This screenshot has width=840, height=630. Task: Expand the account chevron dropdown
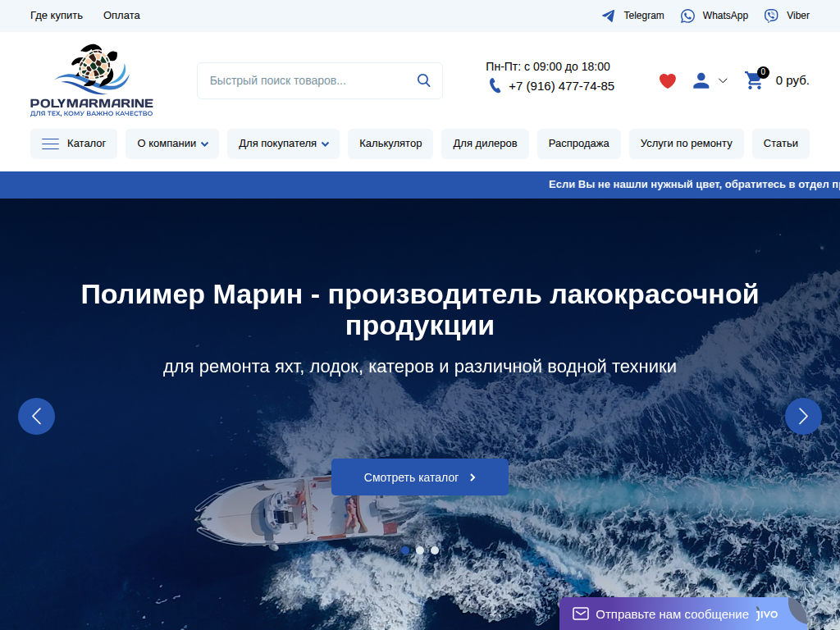tap(723, 80)
